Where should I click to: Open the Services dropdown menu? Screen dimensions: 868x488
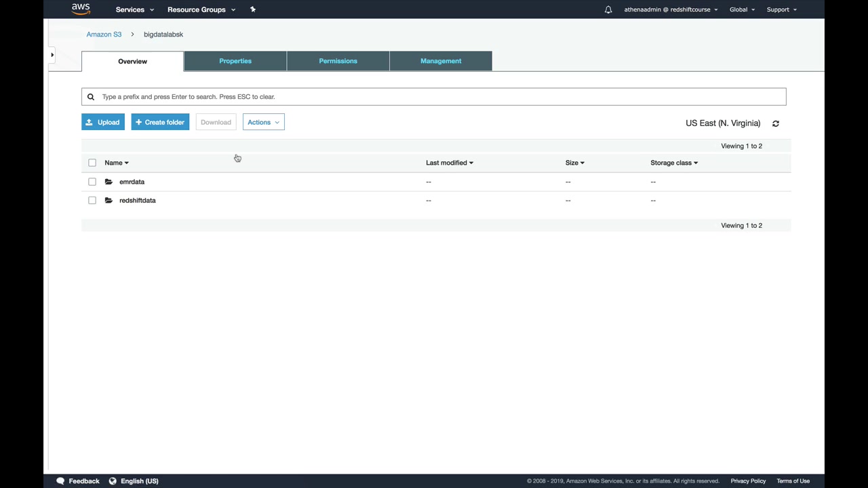(x=135, y=9)
